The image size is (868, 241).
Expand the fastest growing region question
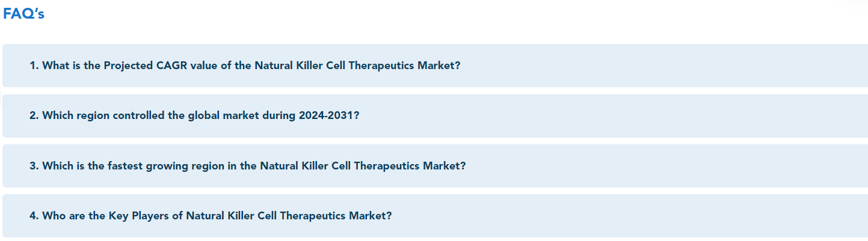pyautogui.click(x=435, y=166)
